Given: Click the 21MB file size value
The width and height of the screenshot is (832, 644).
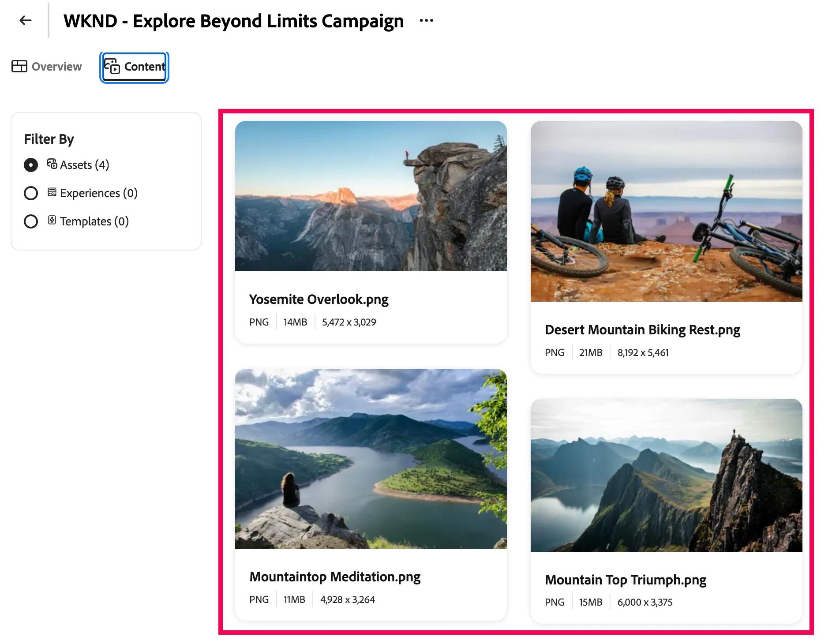Looking at the screenshot, I should click(x=591, y=352).
